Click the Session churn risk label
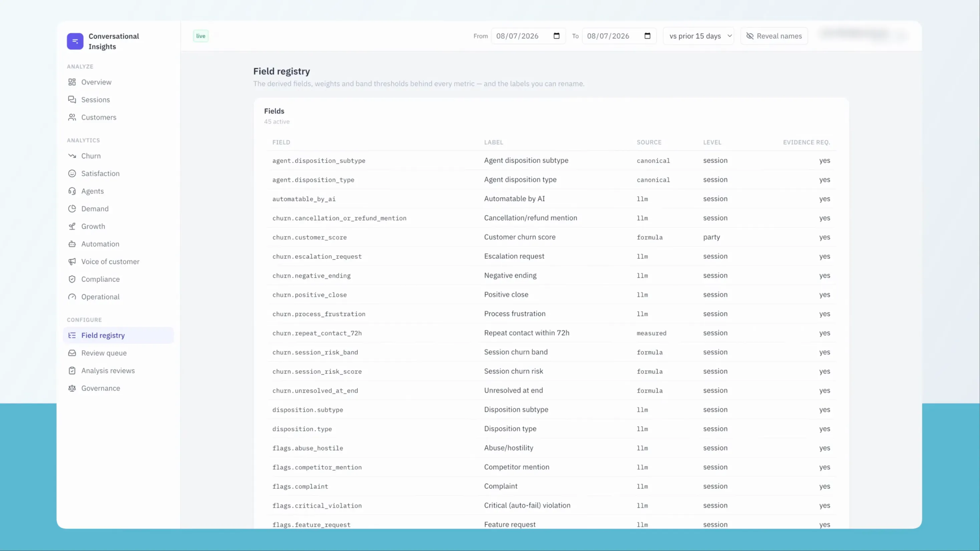 click(x=514, y=371)
